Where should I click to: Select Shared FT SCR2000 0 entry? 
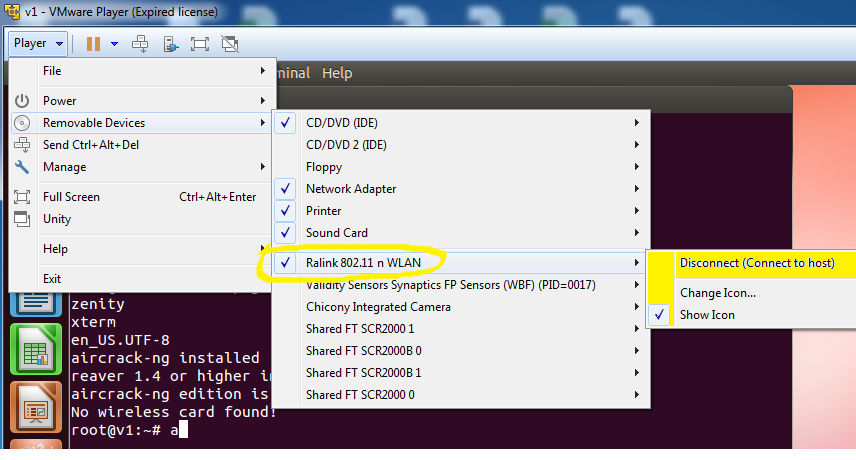pos(461,395)
